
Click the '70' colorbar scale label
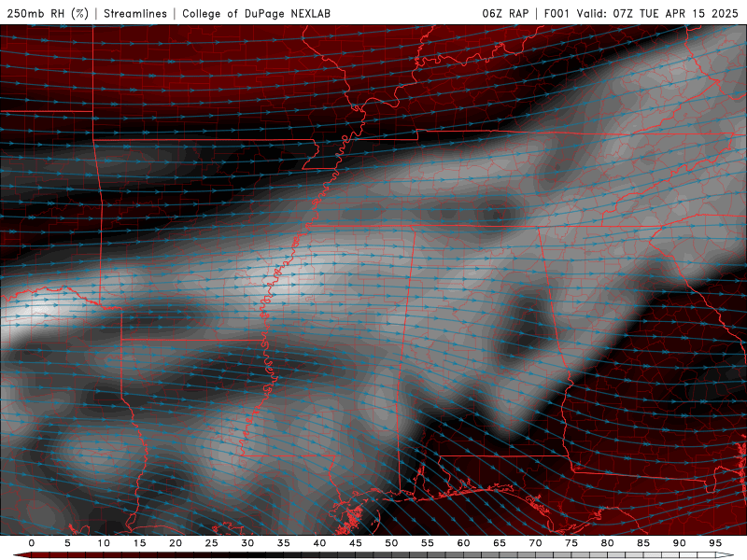[535, 543]
